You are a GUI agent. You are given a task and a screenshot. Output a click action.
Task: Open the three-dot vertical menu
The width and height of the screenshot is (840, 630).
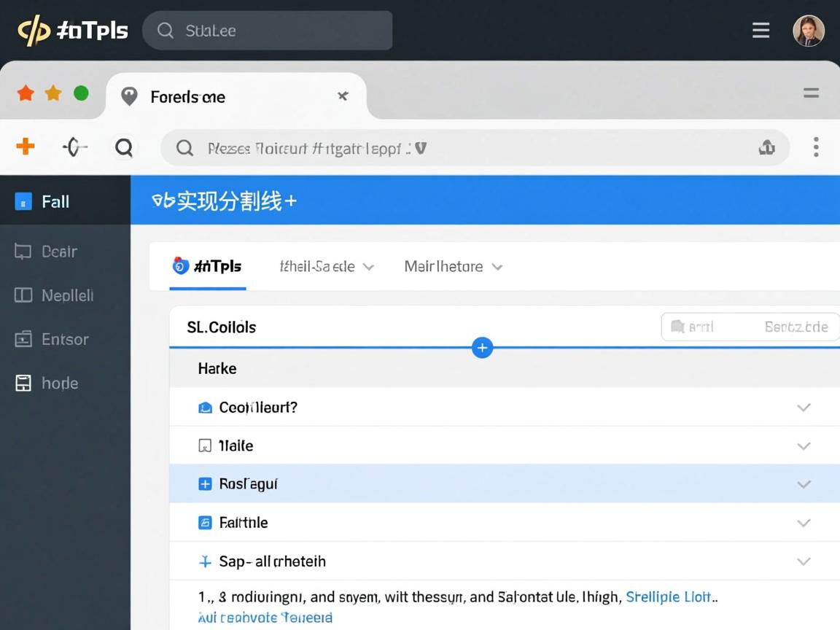816,147
